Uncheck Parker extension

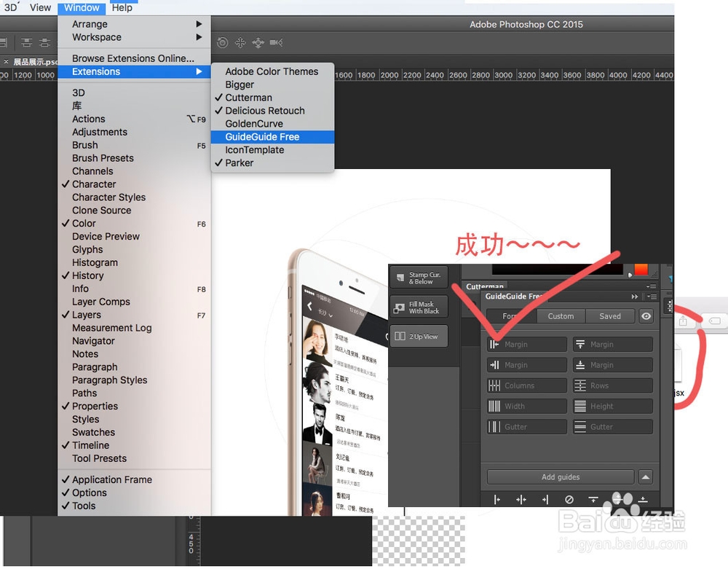click(272, 163)
